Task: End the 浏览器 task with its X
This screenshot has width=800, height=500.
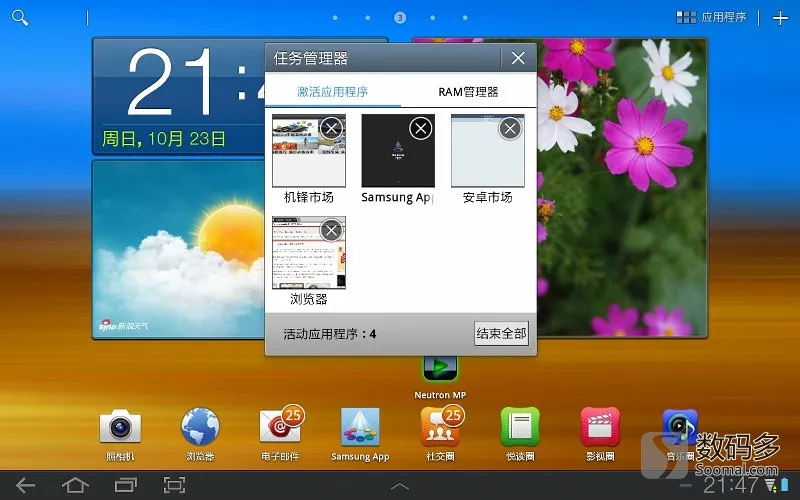Action: click(x=332, y=230)
